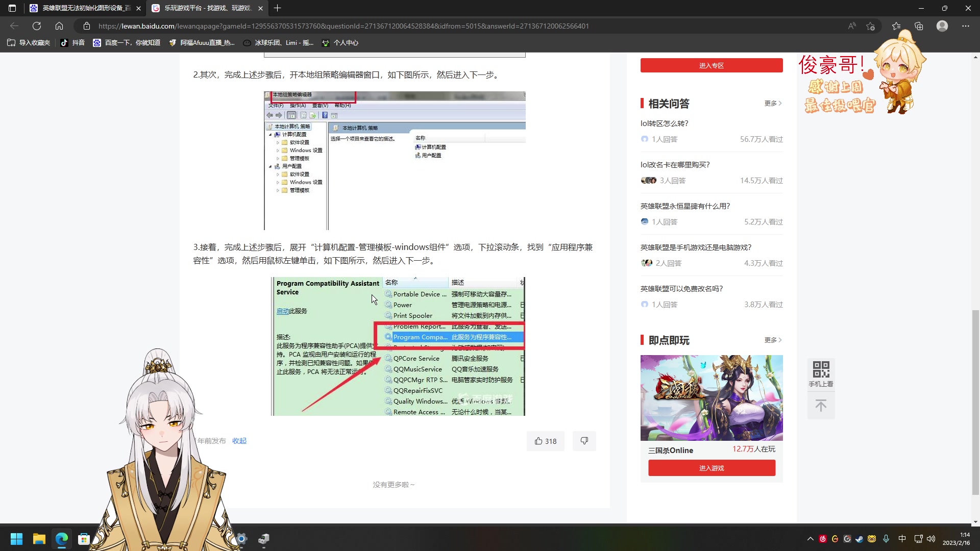The image size is (980, 551).
Task: Expand 更多 next to 相关问答
Action: pyautogui.click(x=773, y=104)
